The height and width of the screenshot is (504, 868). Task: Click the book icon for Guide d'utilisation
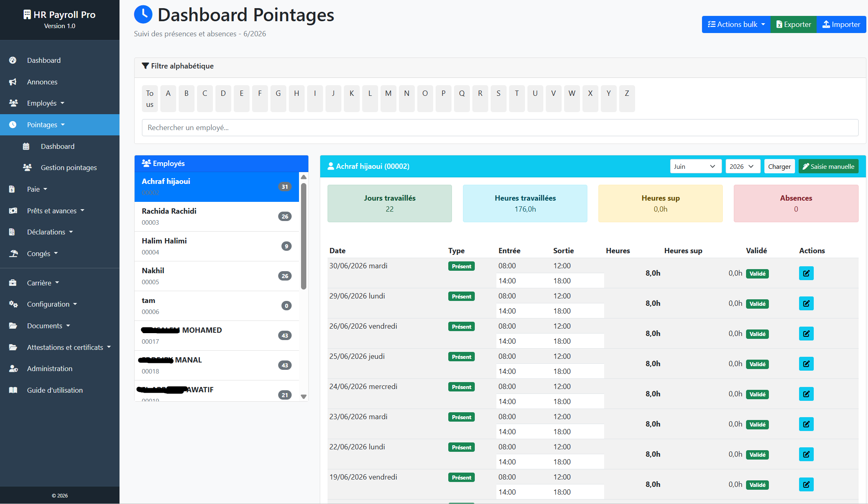(x=13, y=390)
